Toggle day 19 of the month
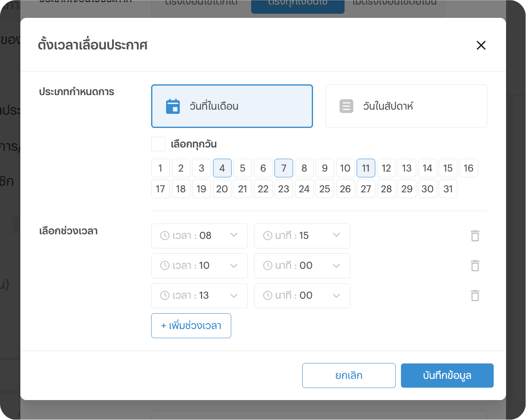This screenshot has width=526, height=420. 202,189
